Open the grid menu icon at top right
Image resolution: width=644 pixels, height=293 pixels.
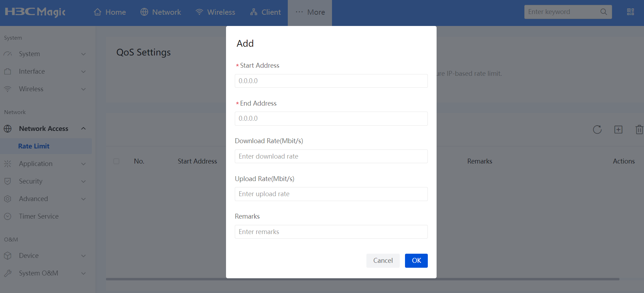click(x=630, y=12)
